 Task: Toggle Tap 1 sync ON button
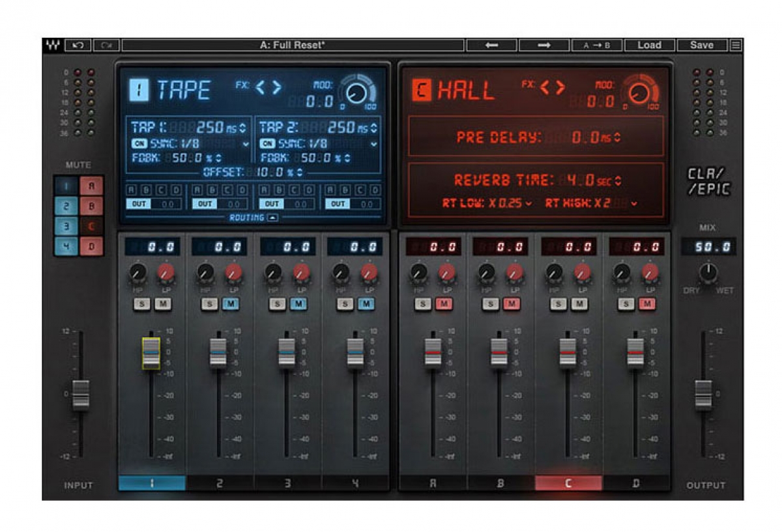click(x=139, y=144)
